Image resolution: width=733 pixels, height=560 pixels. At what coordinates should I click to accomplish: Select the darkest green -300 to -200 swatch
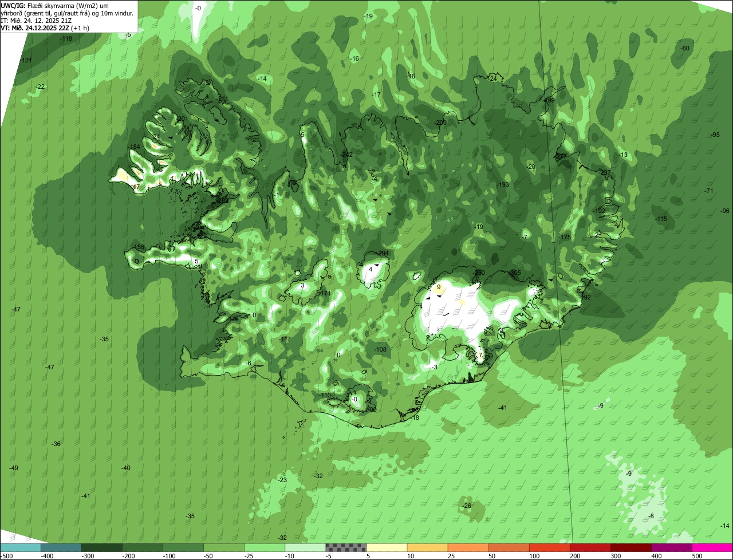tap(102, 547)
